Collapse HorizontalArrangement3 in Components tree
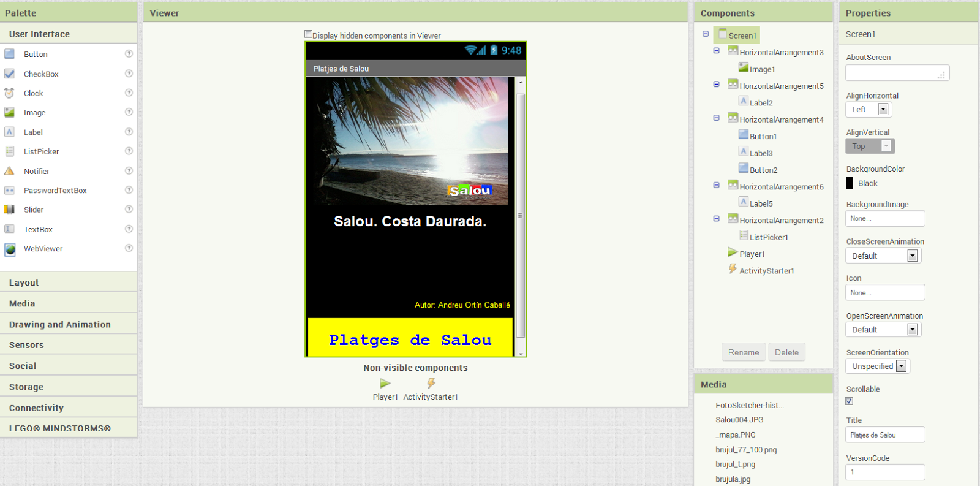Viewport: 980px width, 486px height. click(x=717, y=51)
